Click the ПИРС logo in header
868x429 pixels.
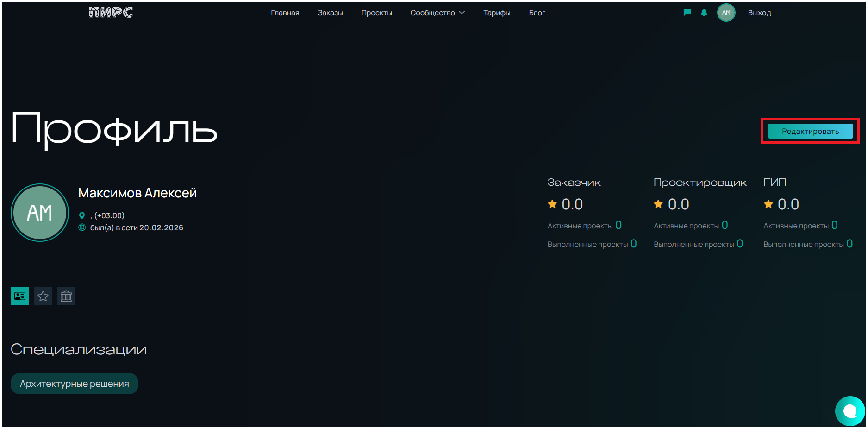(x=111, y=13)
